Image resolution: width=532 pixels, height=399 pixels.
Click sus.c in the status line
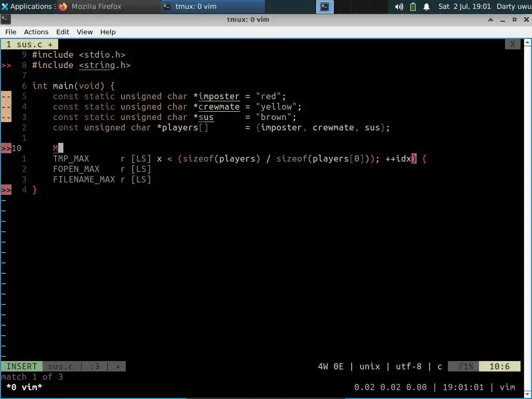[61, 366]
